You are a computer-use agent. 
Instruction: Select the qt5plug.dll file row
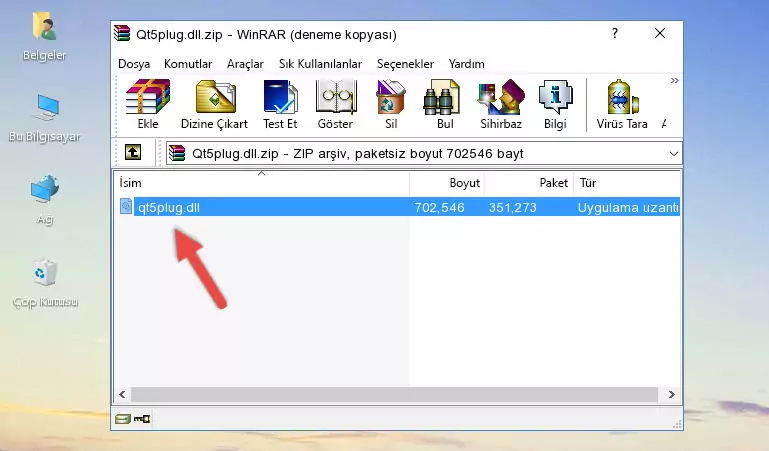pos(398,207)
